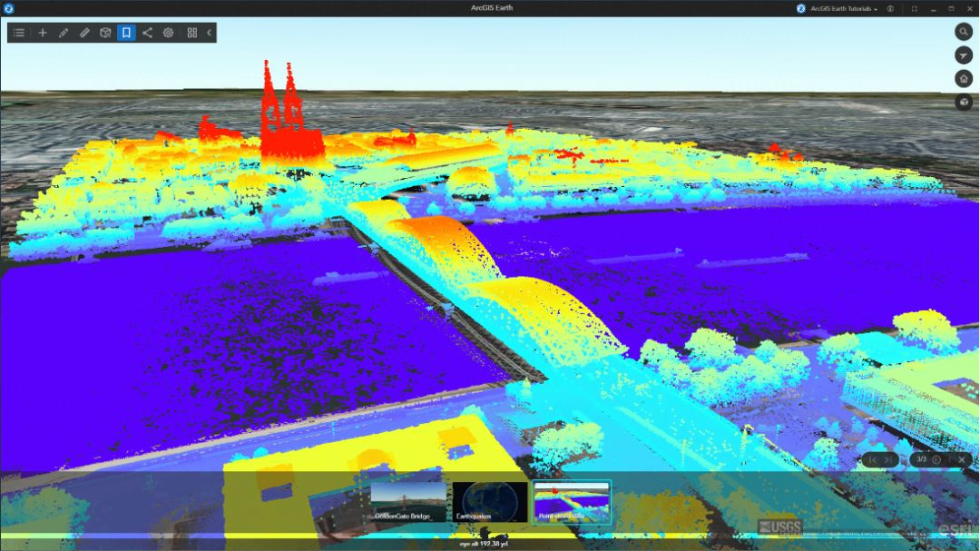980x551 pixels.
Task: Select the GoldenGate Bridge bookmark thumbnail
Action: 408,501
